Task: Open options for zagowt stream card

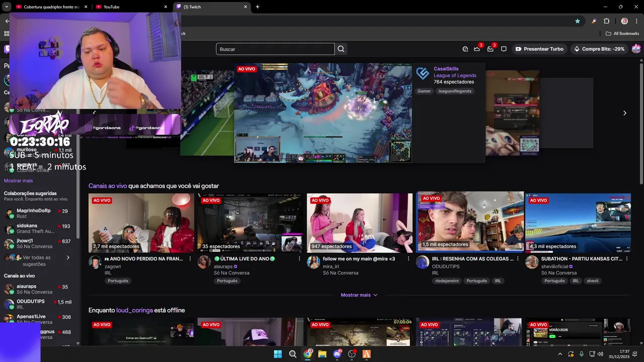Action: click(x=190, y=258)
